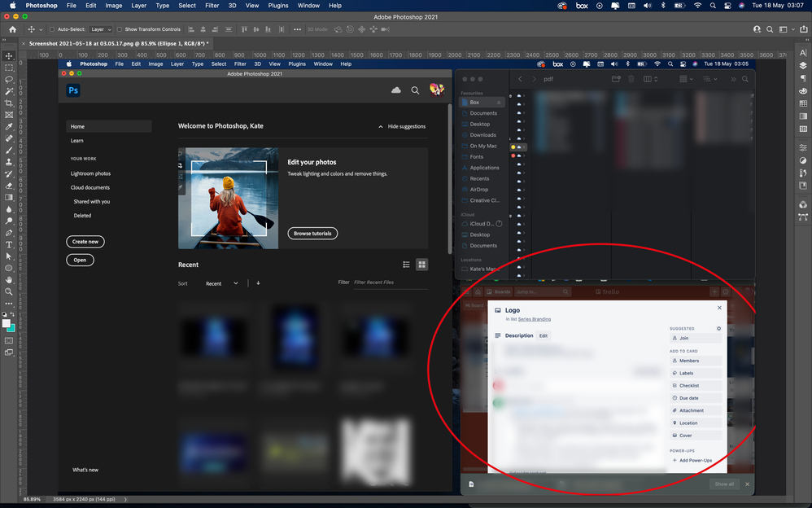Expand the left toolbar double-arrow

pos(4,40)
